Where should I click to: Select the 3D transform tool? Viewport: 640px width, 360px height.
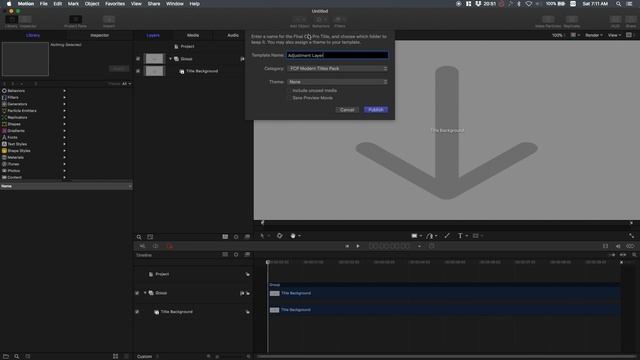click(280, 236)
